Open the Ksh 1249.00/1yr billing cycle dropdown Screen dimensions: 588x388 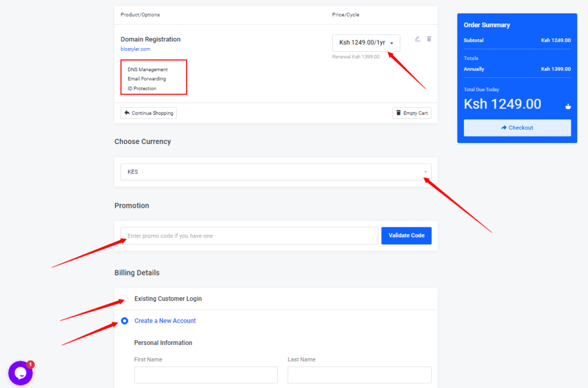[366, 42]
